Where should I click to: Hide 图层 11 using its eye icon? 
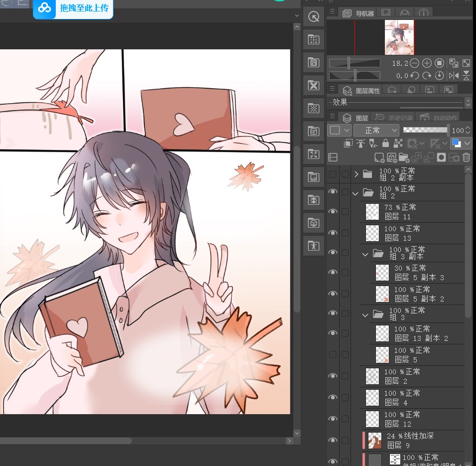click(333, 212)
